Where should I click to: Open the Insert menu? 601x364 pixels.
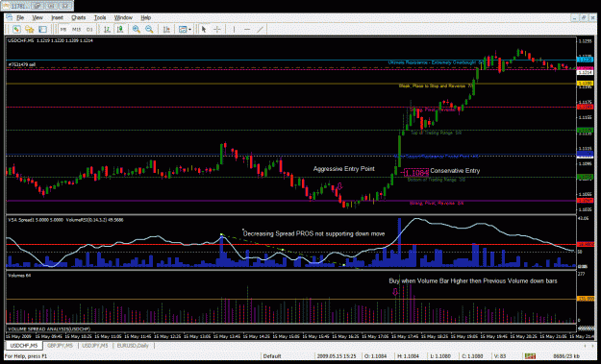(57, 17)
